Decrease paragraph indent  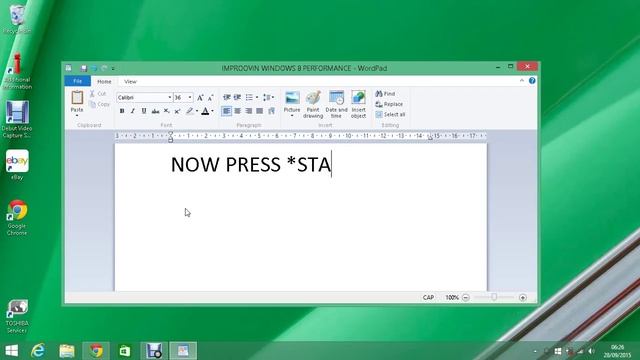[x=227, y=97]
